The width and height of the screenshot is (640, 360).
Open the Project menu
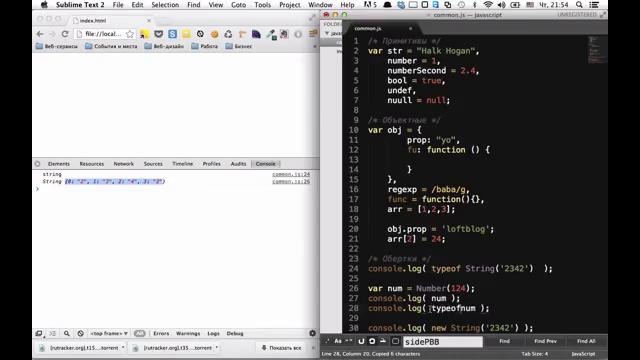pos(289,5)
